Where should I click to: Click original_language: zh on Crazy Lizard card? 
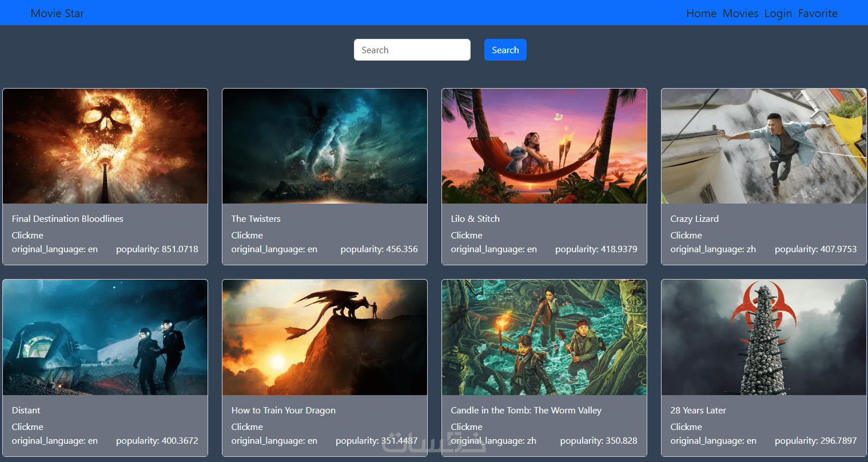[x=713, y=249]
